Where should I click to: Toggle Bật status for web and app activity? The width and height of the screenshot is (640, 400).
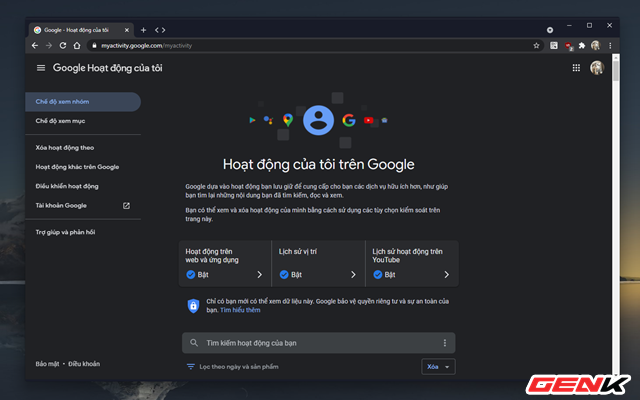197,275
